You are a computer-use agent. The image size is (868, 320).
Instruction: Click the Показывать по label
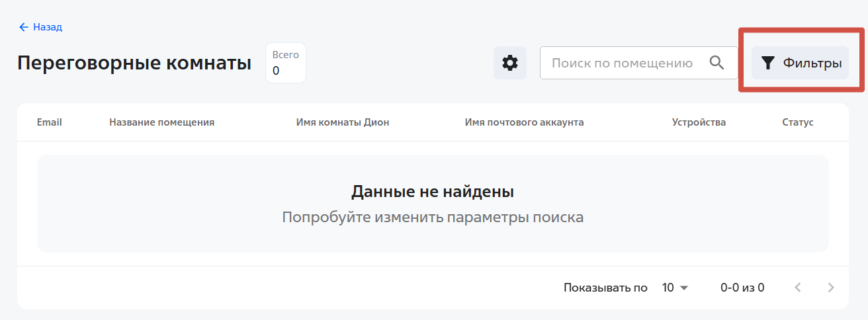(605, 288)
